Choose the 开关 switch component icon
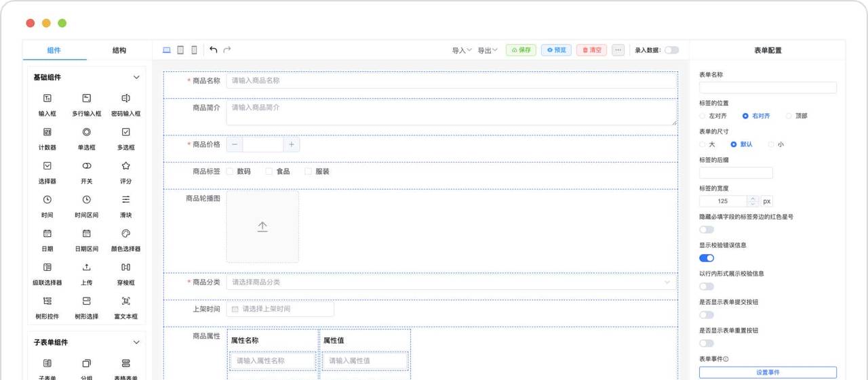Screen dimensions: 868x380 tap(87, 166)
